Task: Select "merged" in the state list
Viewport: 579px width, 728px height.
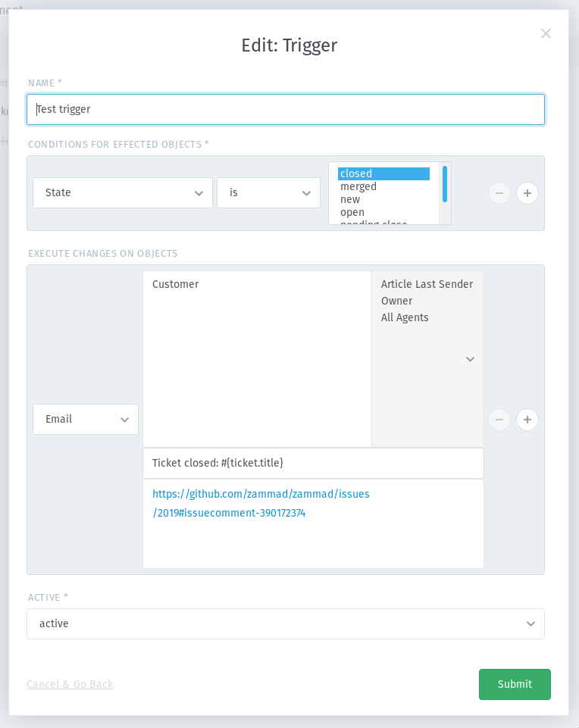Action: 358,186
